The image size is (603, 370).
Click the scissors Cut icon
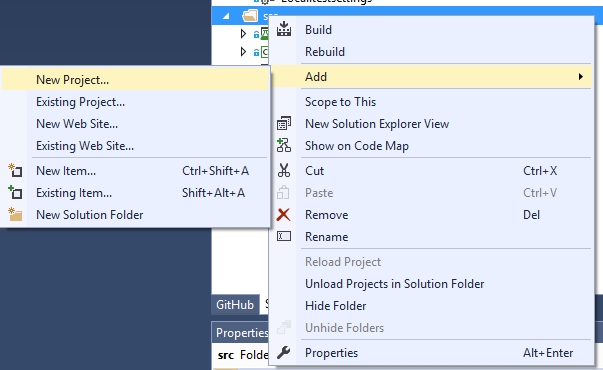[x=284, y=170]
